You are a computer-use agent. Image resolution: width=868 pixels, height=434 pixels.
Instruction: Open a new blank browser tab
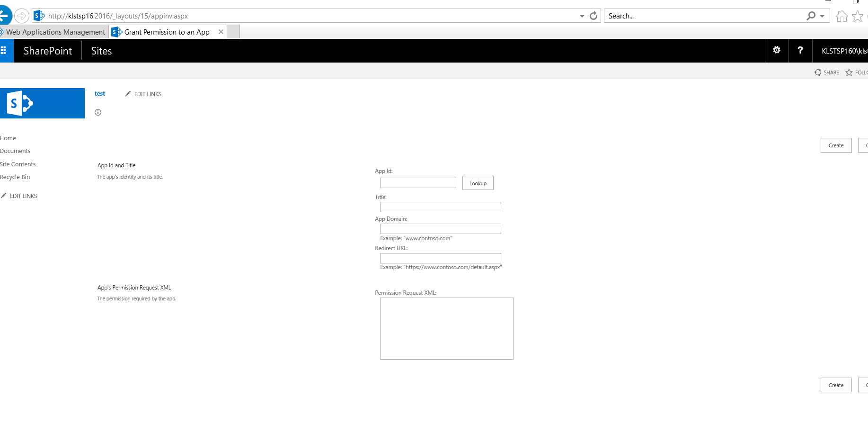(x=233, y=32)
